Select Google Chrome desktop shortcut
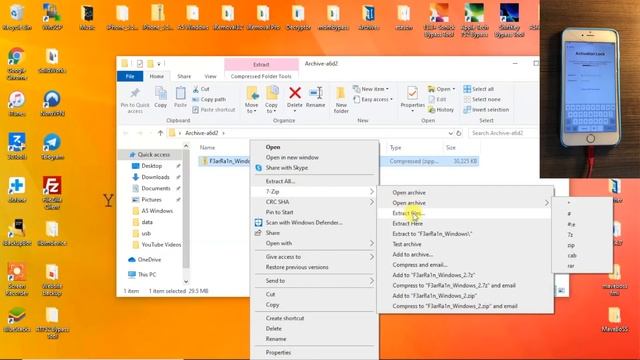This screenshot has height=360, width=640. tap(16, 64)
